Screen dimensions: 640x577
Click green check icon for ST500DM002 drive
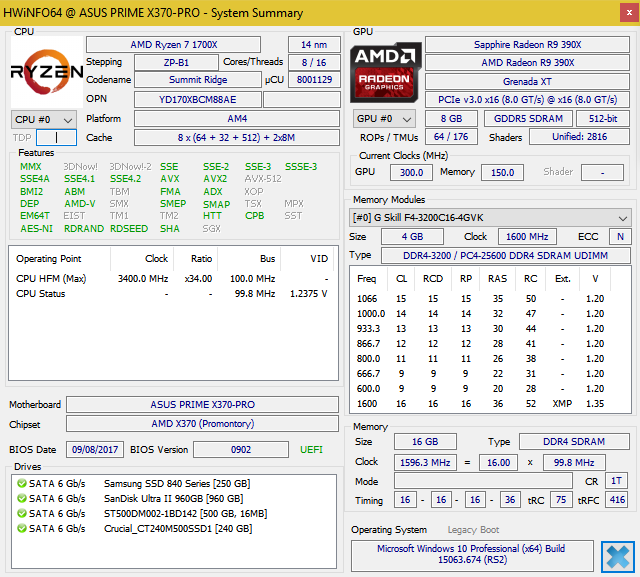[x=21, y=513]
